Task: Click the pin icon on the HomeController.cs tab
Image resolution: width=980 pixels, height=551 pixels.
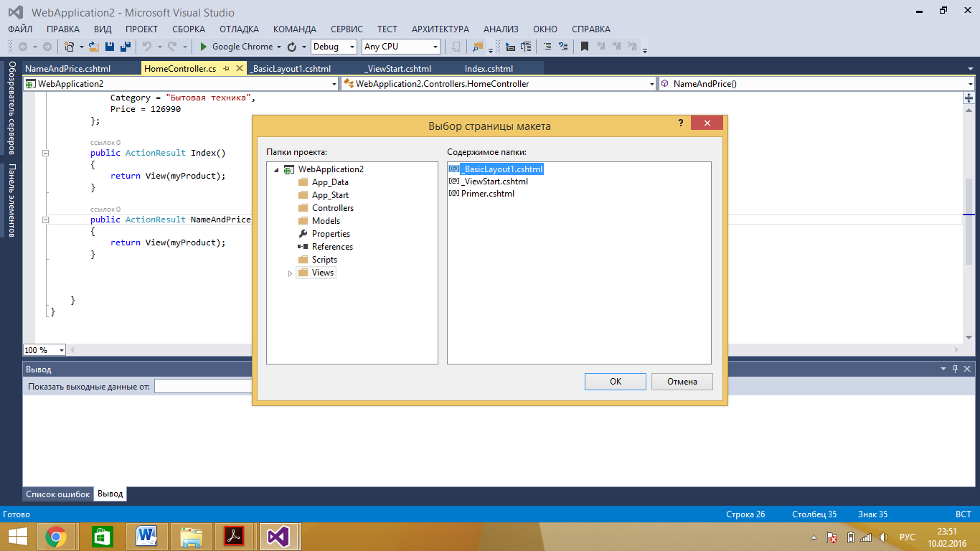Action: point(226,69)
